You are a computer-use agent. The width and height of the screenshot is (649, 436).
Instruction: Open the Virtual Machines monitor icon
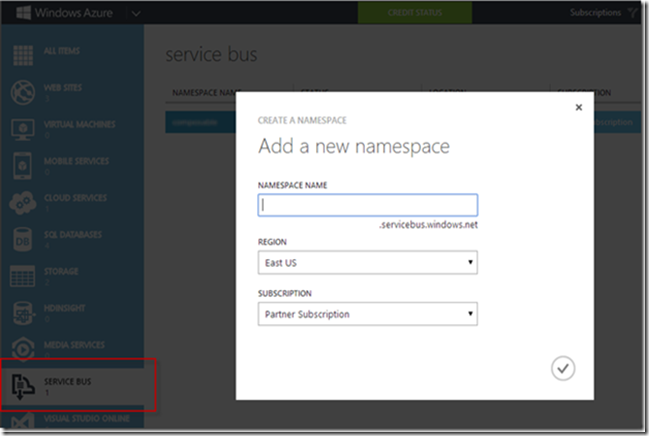point(23,129)
